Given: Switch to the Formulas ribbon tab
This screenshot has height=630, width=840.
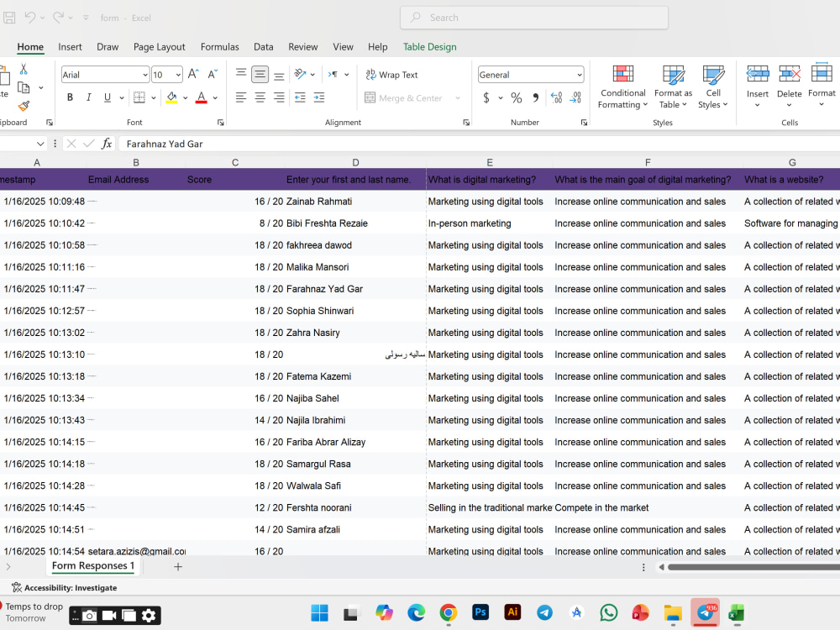Looking at the screenshot, I should 219,47.
